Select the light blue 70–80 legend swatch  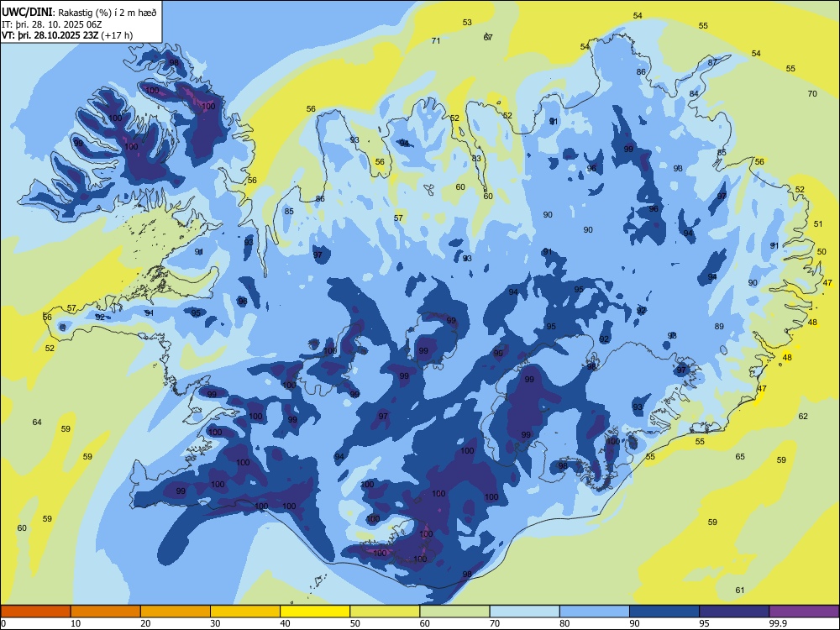coord(524,612)
